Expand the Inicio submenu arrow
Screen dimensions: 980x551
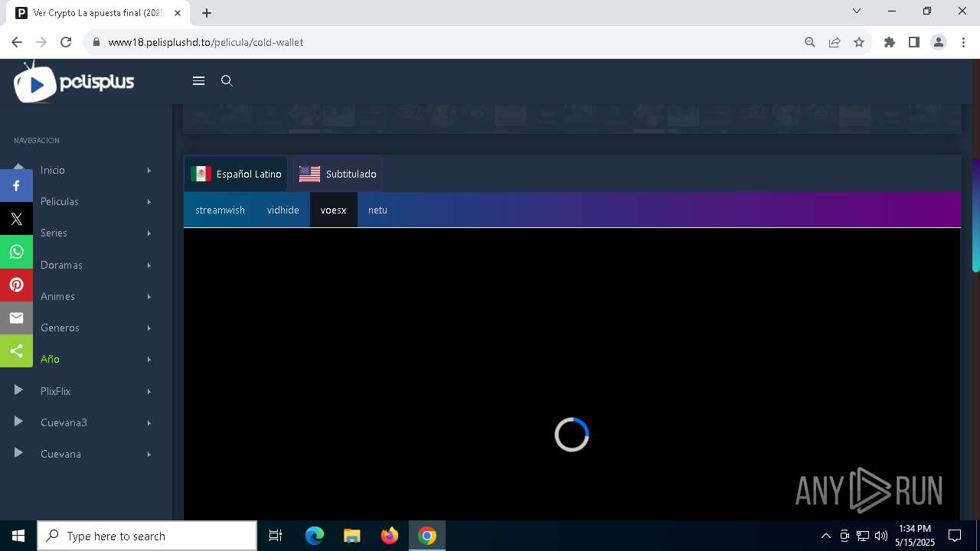click(x=149, y=170)
